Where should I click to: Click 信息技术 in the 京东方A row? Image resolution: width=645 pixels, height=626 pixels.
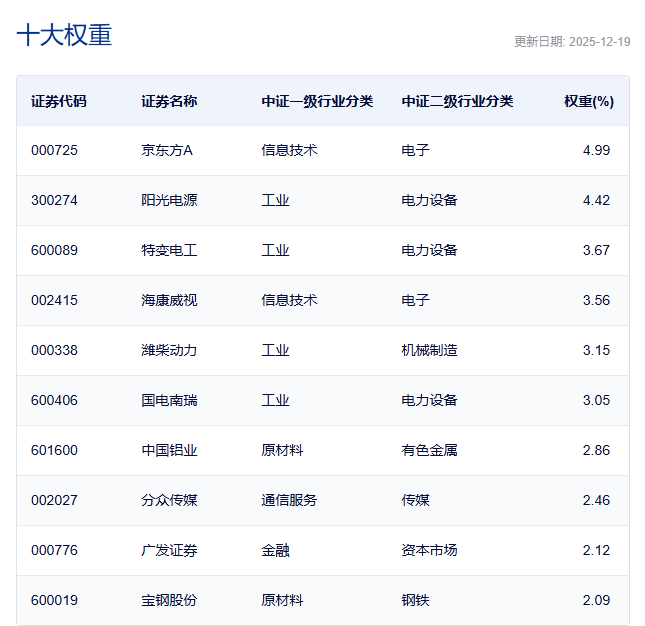(x=289, y=150)
